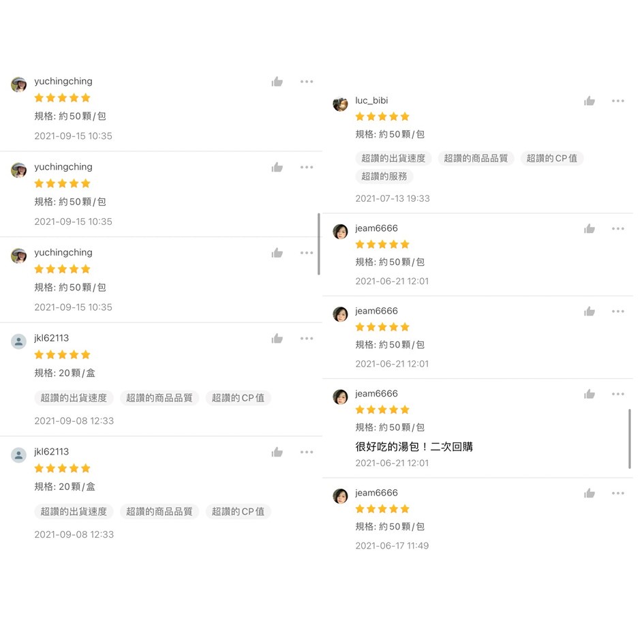Screen dimensions: 644x644
Task: Click the default avatar on first jkl62113 review
Action: 19,341
